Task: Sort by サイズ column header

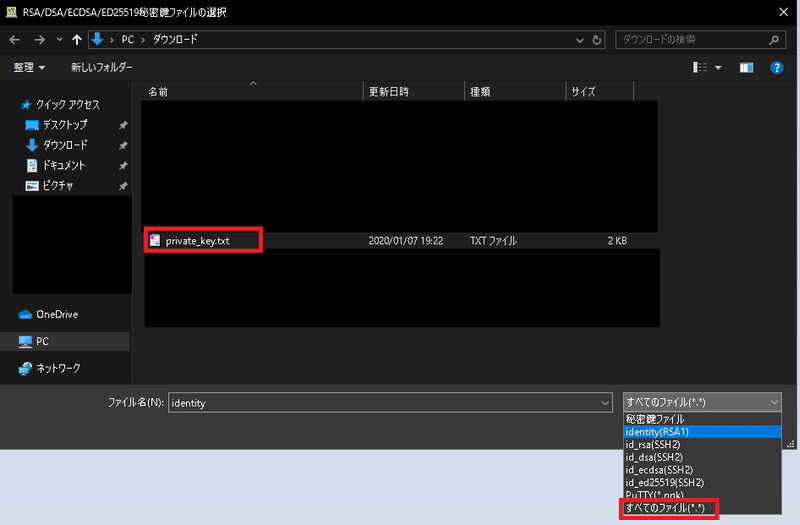Action: (x=599, y=92)
